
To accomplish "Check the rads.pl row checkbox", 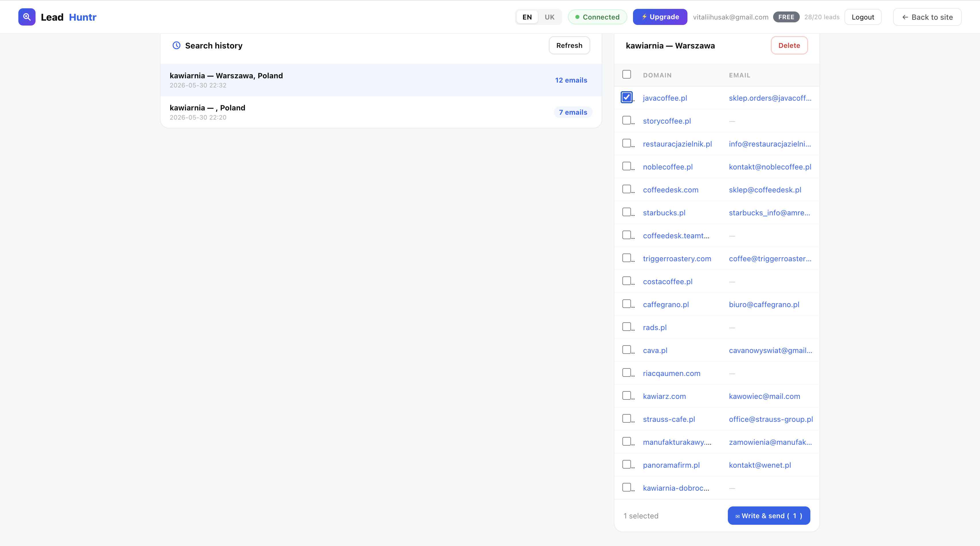I will coord(627,327).
